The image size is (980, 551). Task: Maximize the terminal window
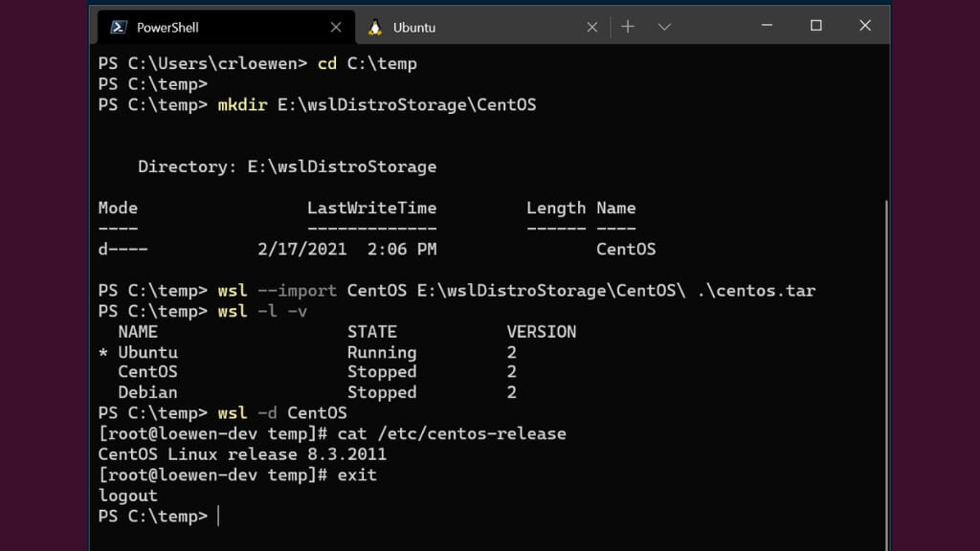[816, 26]
